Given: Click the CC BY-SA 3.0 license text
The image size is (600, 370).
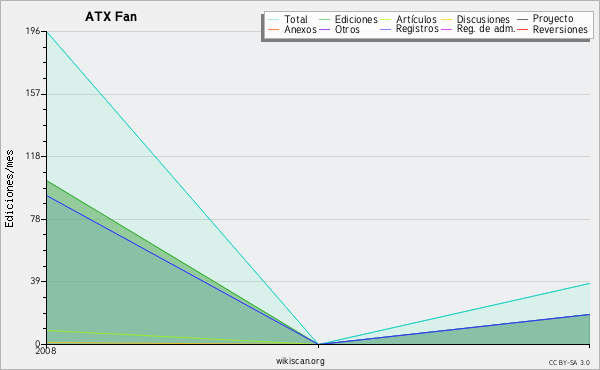Looking at the screenshot, I should click(x=569, y=363).
